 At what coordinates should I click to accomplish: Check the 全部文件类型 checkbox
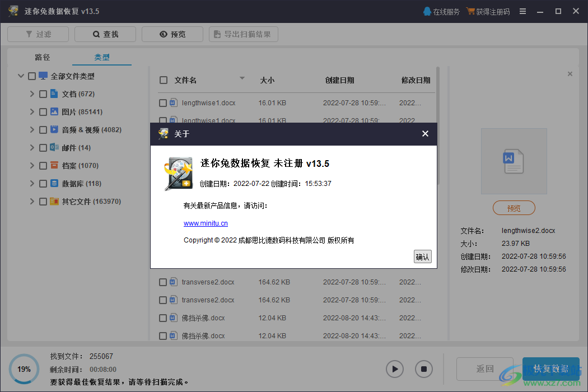point(32,76)
